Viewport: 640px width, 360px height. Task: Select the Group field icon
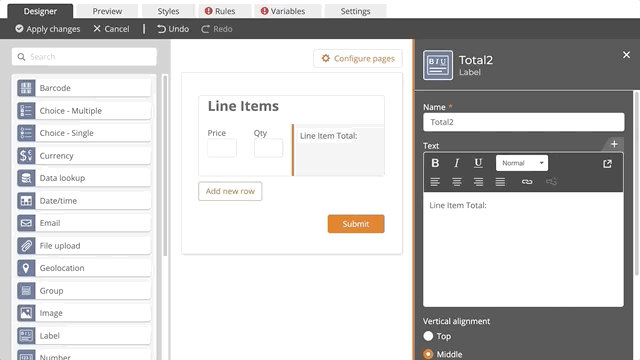click(x=26, y=291)
